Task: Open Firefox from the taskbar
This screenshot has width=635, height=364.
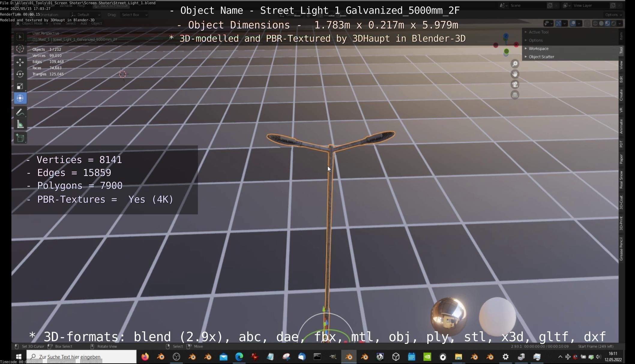Action: click(x=145, y=357)
